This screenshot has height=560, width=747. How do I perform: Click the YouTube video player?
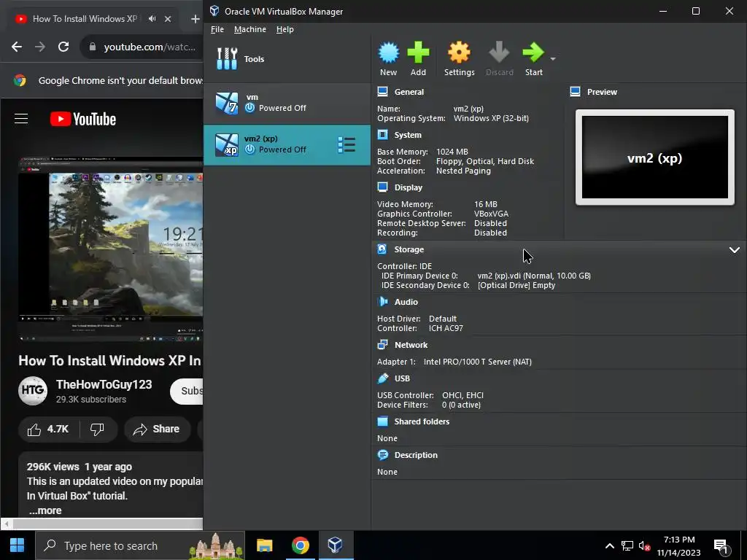pos(111,249)
